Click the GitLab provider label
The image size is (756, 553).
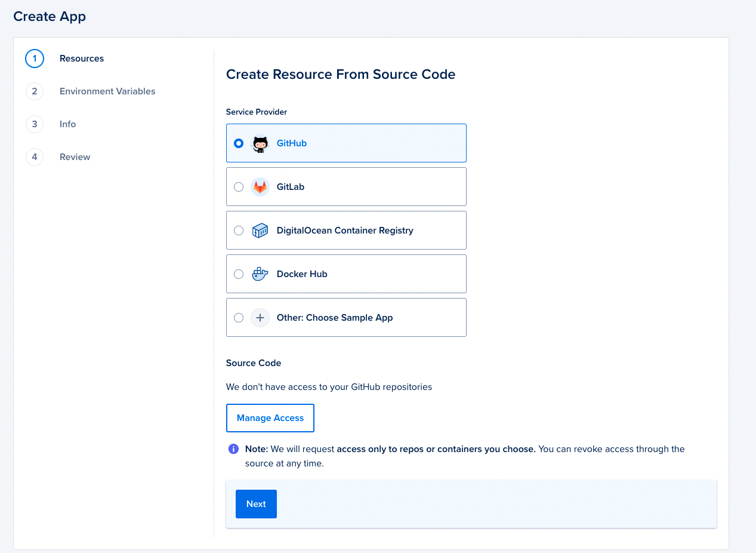tap(291, 187)
